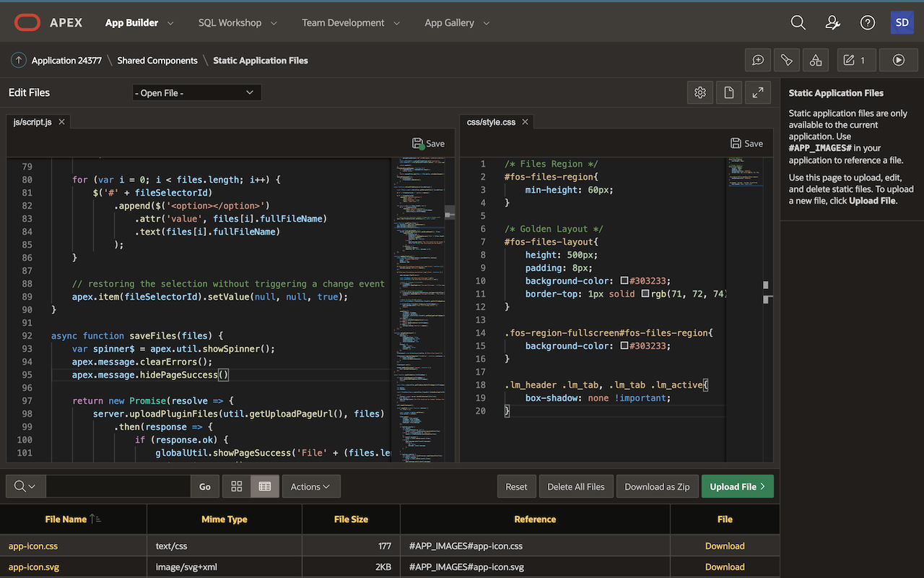The image size is (924, 578).
Task: Download the app-icon.css file
Action: pyautogui.click(x=725, y=546)
